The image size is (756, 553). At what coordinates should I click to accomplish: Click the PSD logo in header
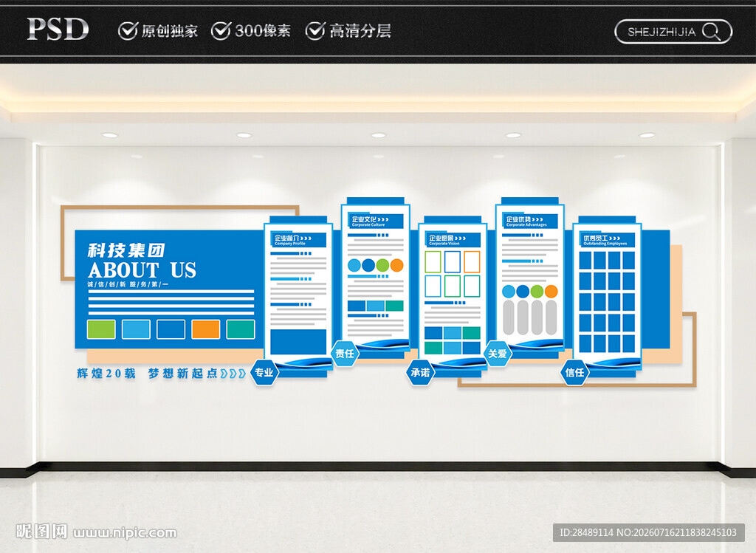[58, 30]
